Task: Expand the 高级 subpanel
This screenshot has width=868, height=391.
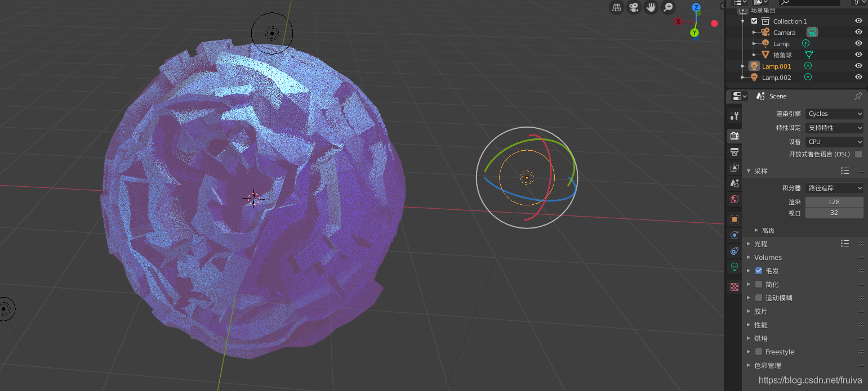Action: tap(756, 230)
